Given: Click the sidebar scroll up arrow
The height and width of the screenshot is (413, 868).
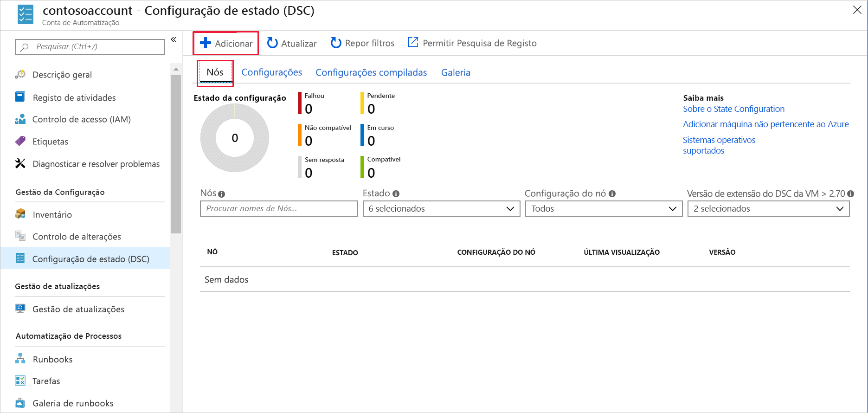Looking at the screenshot, I should (176, 69).
